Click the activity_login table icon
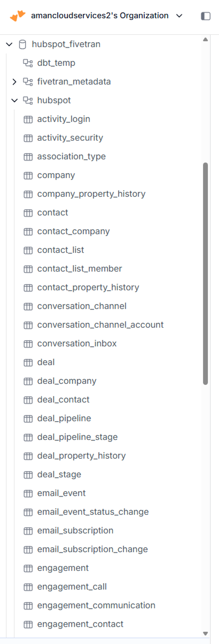219x644 pixels. point(28,119)
